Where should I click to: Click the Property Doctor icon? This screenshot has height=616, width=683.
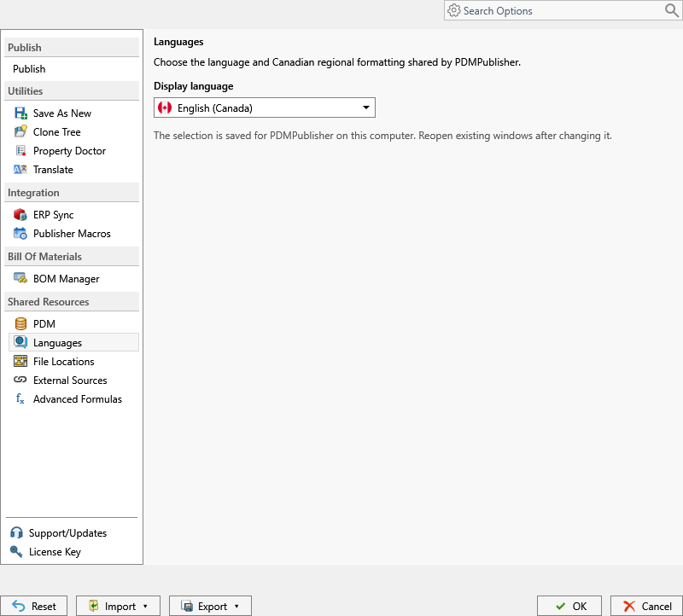20,151
